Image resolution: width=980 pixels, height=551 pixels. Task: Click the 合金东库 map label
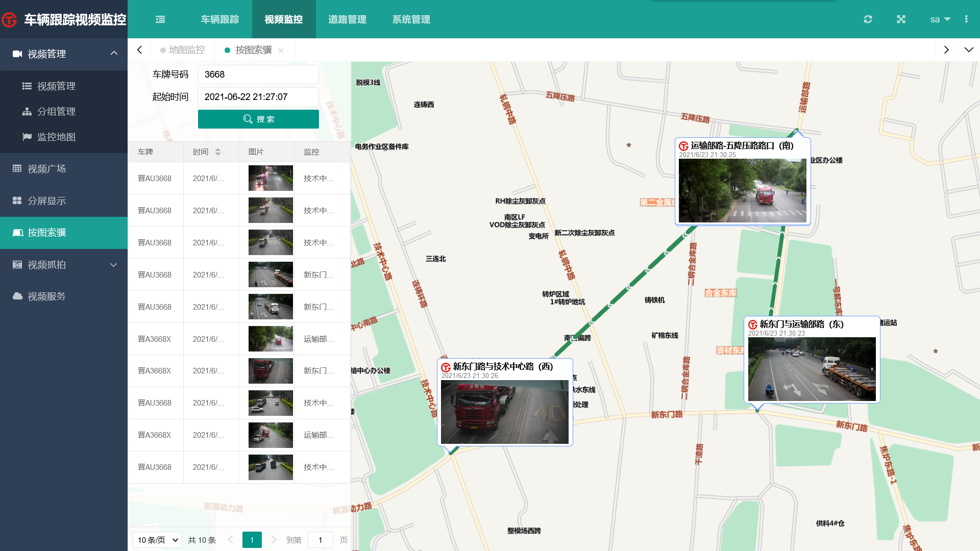(x=721, y=293)
